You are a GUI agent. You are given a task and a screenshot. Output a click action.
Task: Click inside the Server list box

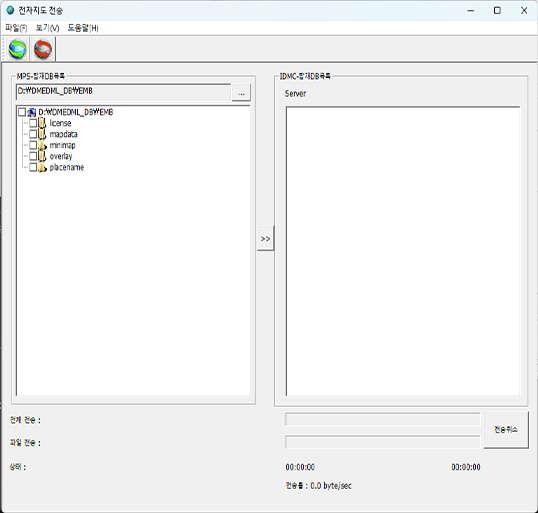[x=403, y=251]
